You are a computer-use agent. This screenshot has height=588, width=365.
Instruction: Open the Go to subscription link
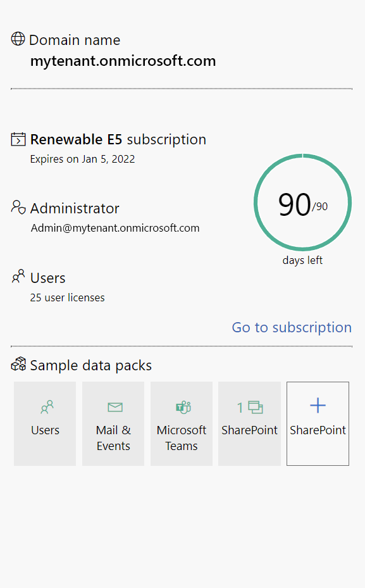[292, 327]
